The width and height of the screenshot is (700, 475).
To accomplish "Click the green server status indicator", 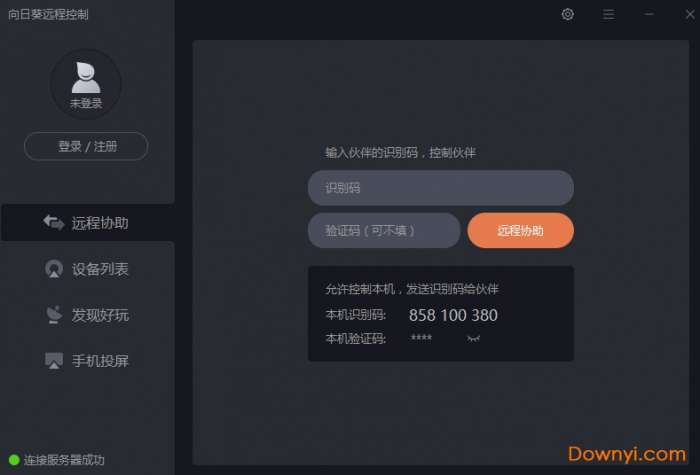I will tap(14, 460).
